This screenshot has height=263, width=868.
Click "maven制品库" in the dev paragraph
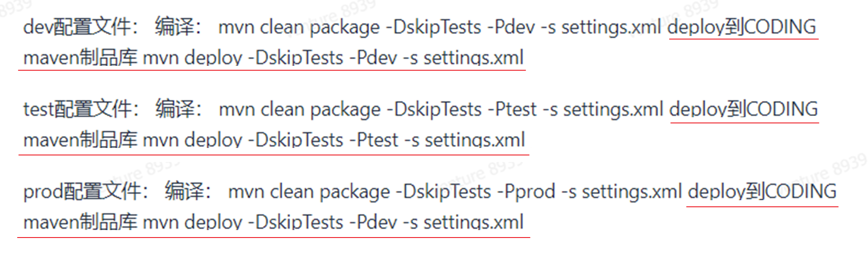(x=80, y=58)
